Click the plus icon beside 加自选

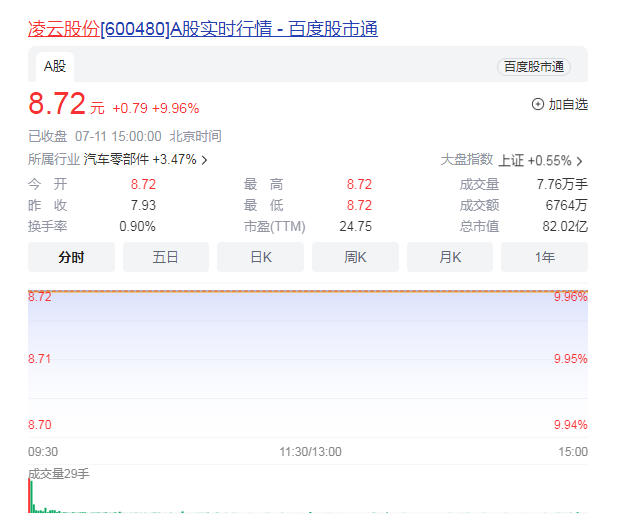coord(538,104)
